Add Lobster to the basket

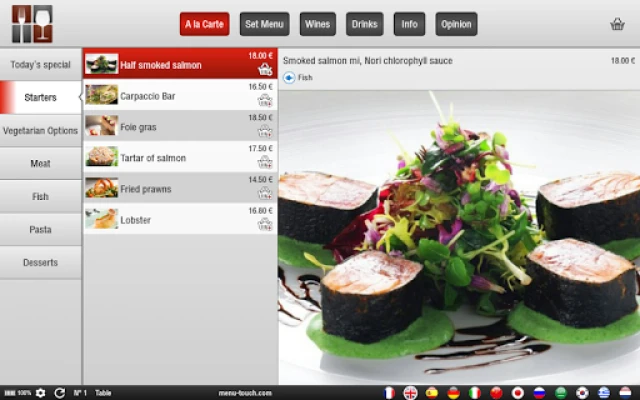coord(264,224)
